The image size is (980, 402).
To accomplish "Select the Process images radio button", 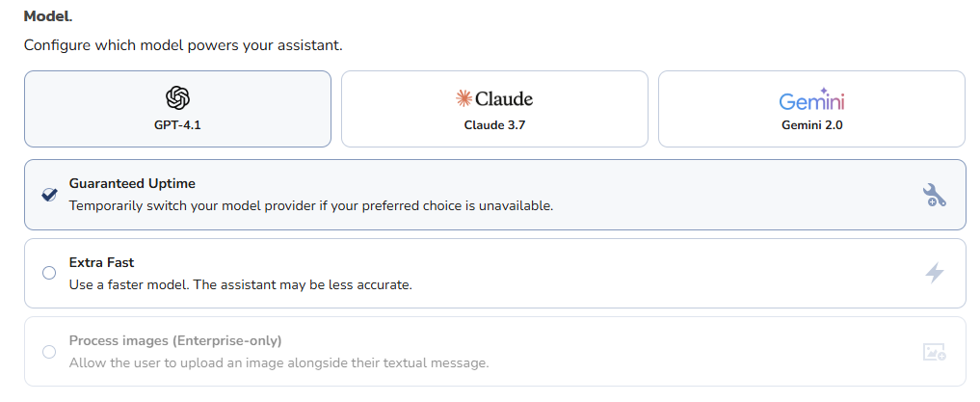I will tap(49, 352).
